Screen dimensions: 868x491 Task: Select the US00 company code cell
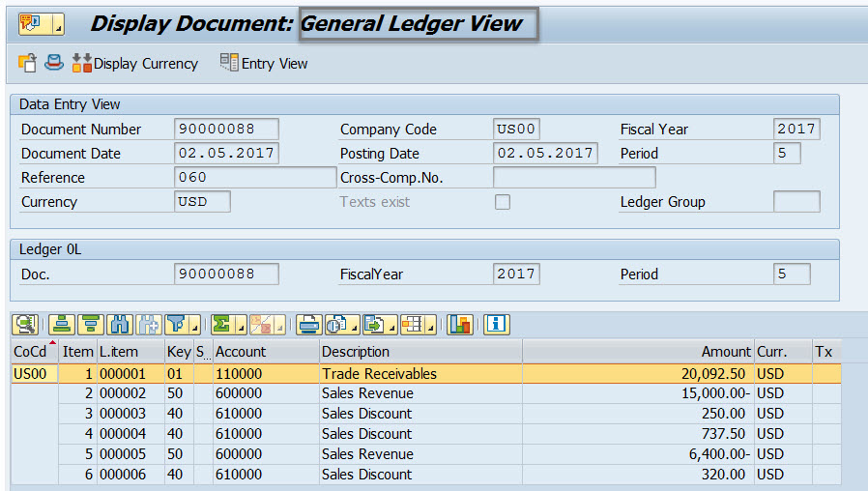click(x=35, y=374)
